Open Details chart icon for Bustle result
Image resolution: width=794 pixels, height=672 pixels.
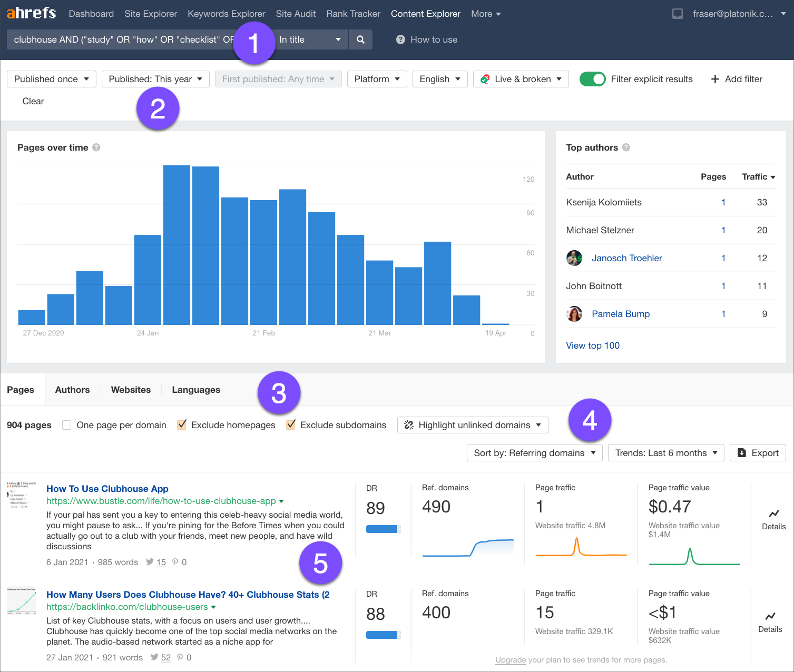click(x=773, y=514)
